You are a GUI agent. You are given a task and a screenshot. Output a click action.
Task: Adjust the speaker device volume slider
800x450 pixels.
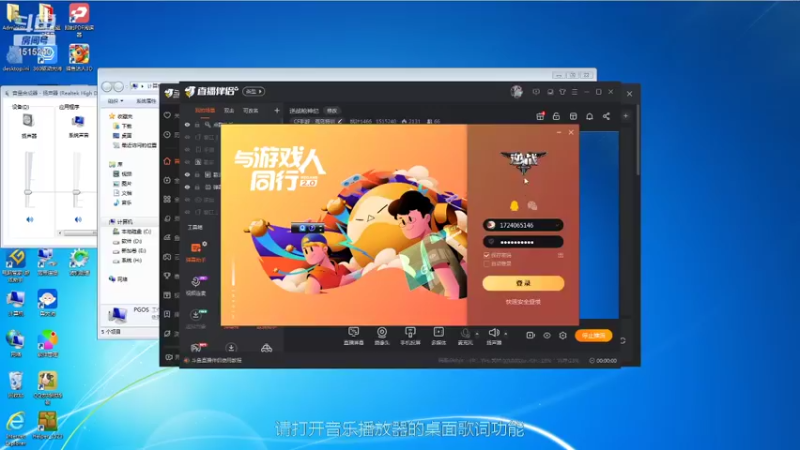[x=28, y=192]
